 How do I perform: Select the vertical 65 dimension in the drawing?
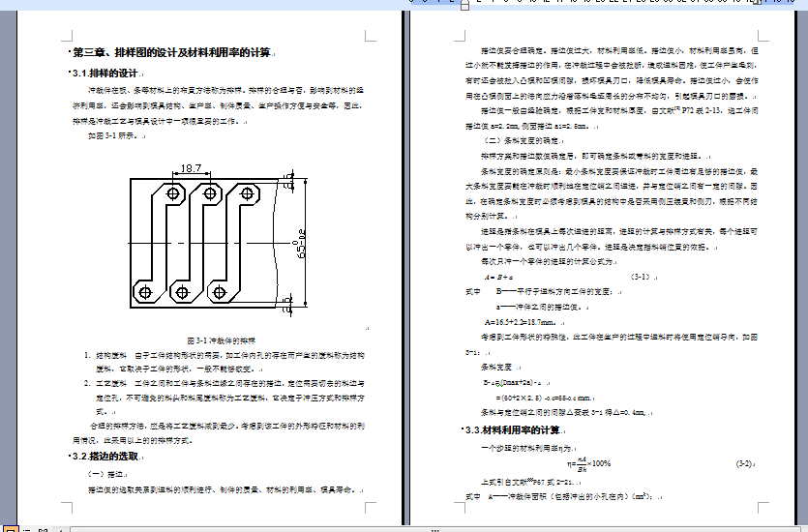tap(300, 243)
